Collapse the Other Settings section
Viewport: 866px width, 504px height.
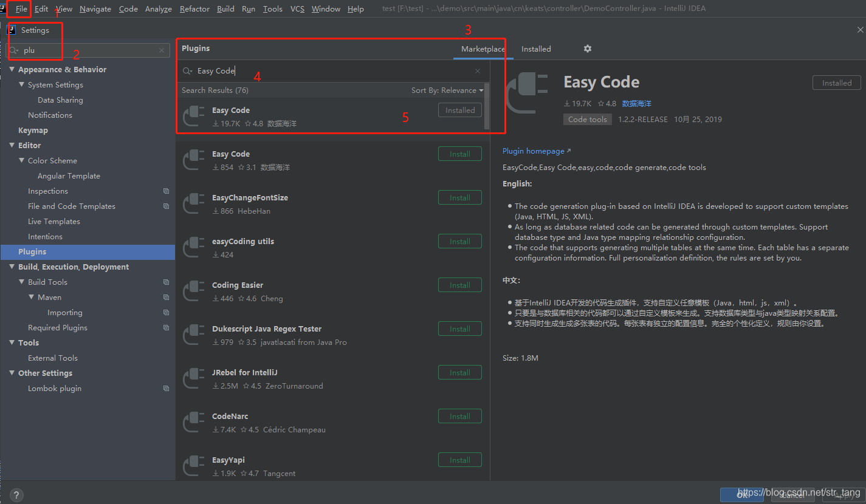coord(12,373)
